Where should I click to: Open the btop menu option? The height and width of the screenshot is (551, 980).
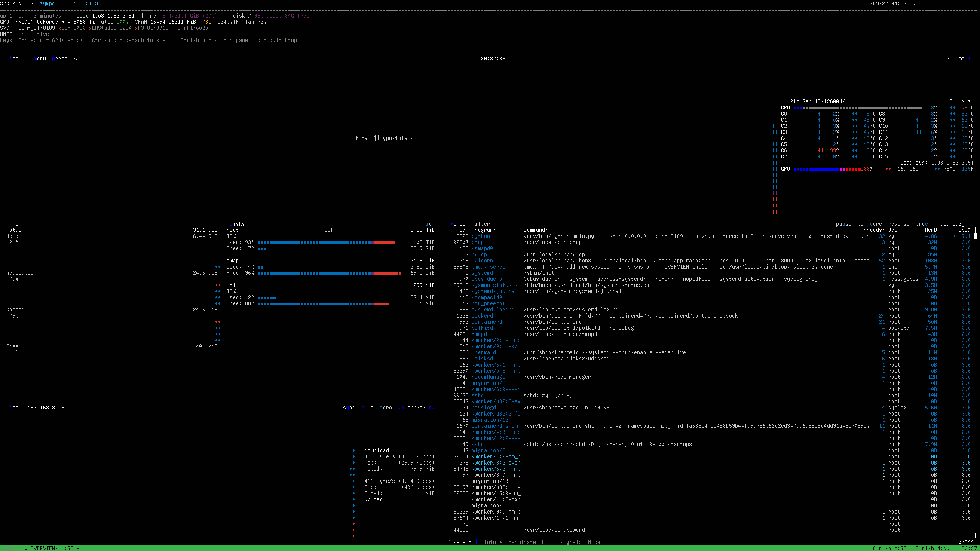click(40, 59)
